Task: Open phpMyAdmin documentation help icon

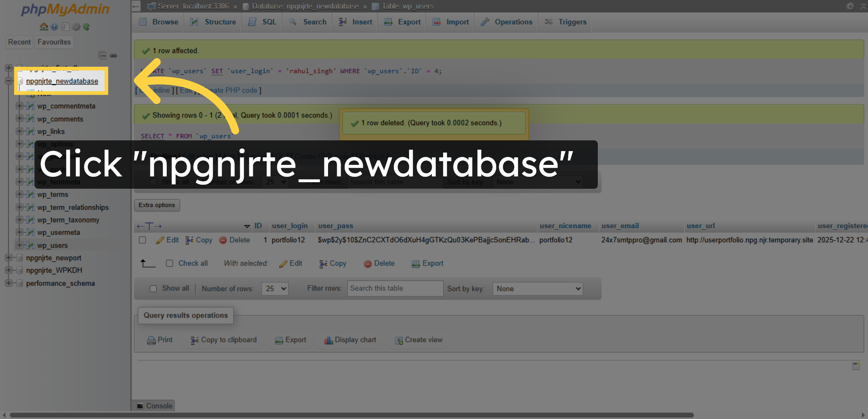Action: click(x=54, y=26)
